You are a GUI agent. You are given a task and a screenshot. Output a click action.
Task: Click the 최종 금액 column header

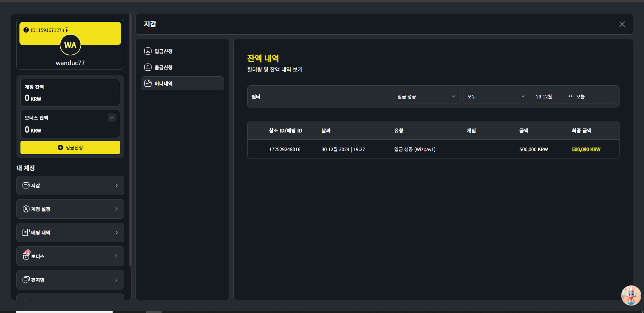click(582, 130)
